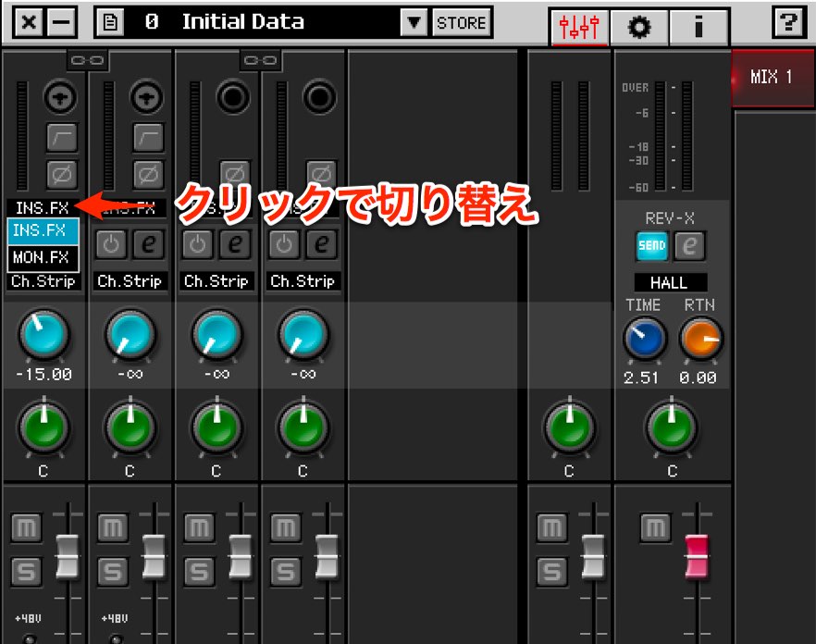This screenshot has width=816, height=644.
Task: Solo the first input channel
Action: point(27,572)
